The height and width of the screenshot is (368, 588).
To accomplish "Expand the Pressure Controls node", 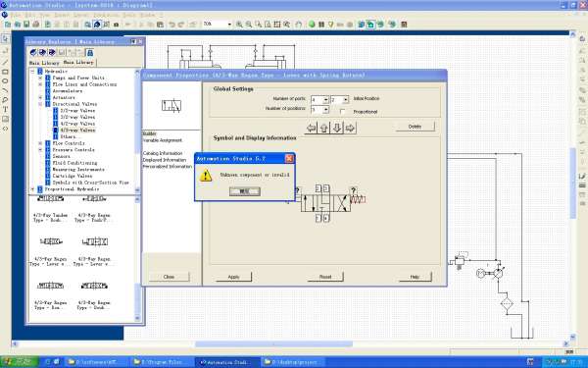I will (x=40, y=150).
